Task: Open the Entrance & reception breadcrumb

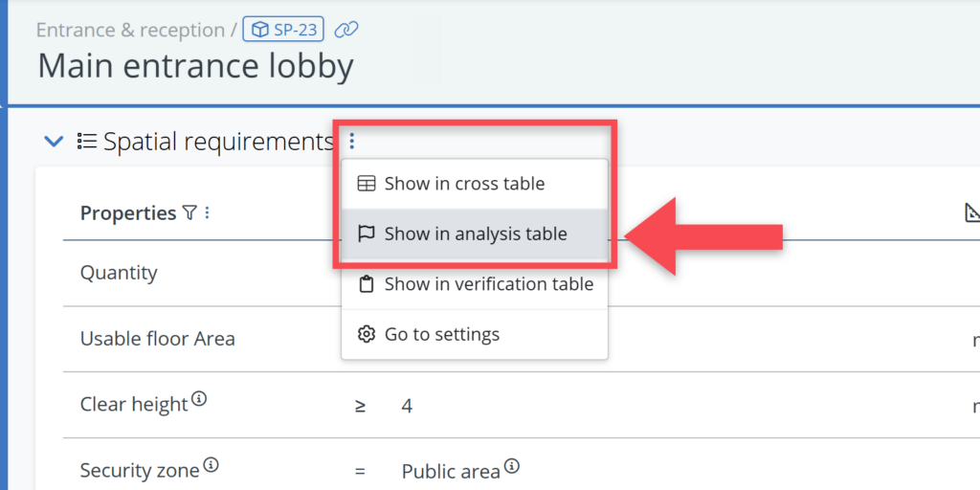Action: pyautogui.click(x=129, y=30)
